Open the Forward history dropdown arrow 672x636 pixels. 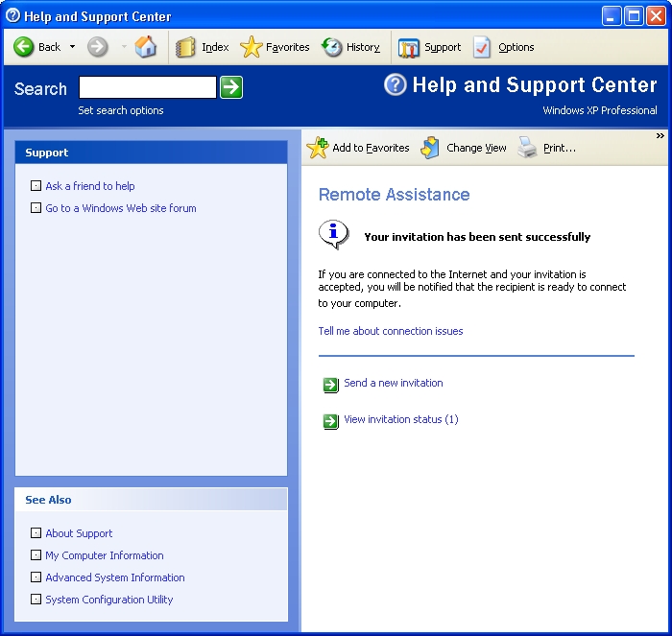124,47
